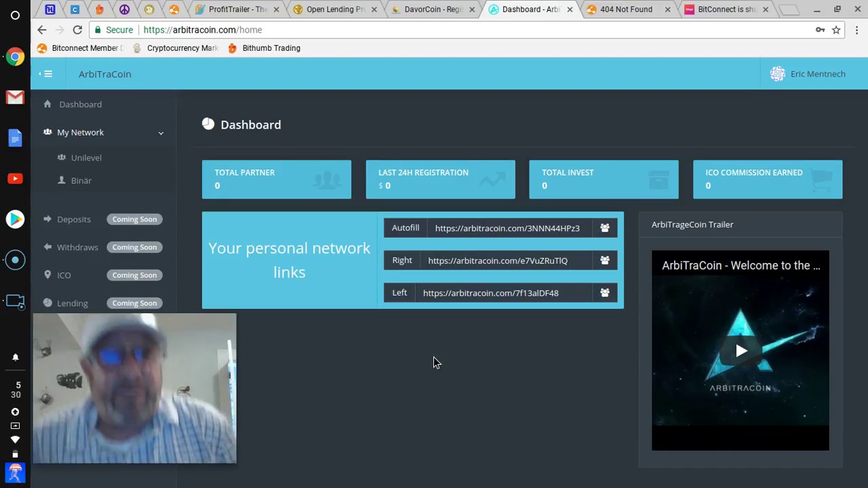Switch to the Open Lending tab
This screenshot has width=868, height=488.
click(x=334, y=9)
